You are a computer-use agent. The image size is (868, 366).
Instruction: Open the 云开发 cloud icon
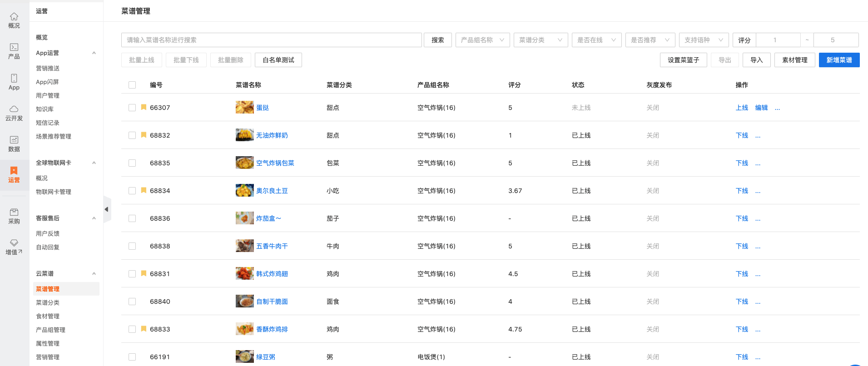point(14,113)
